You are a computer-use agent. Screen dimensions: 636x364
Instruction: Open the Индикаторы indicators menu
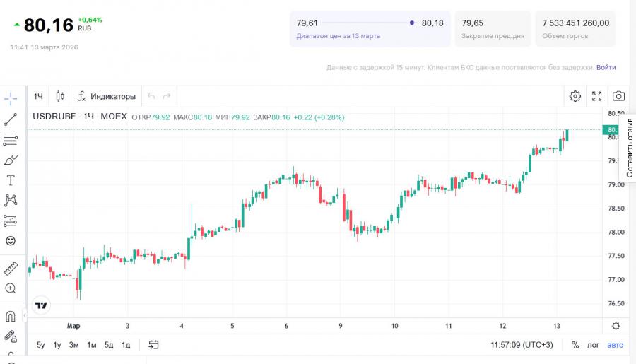(x=106, y=96)
